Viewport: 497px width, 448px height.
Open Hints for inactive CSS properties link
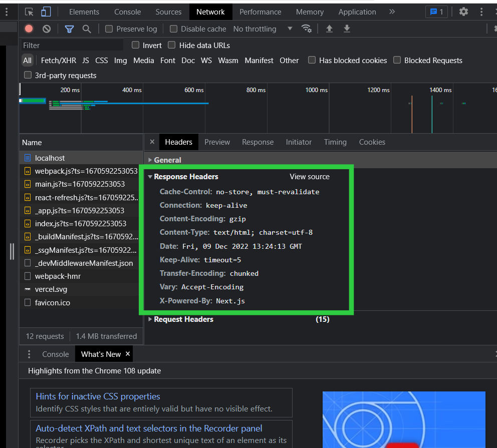[98, 396]
